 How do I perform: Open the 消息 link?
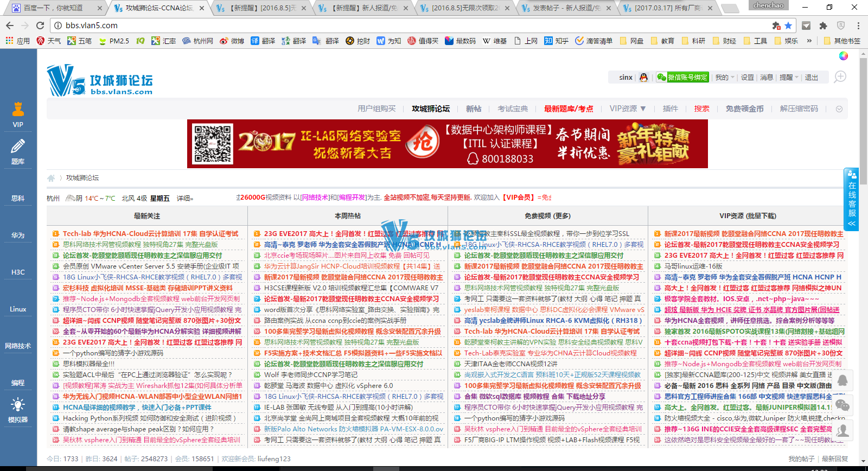[x=766, y=78]
